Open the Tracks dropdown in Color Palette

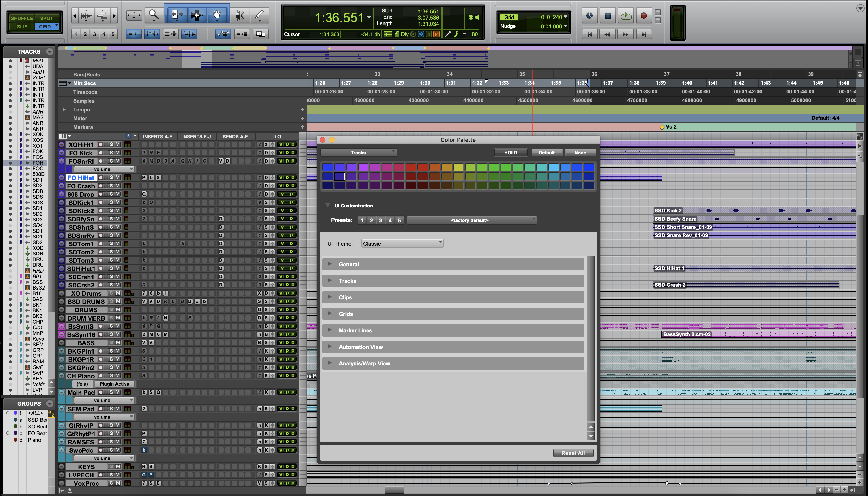coord(358,153)
